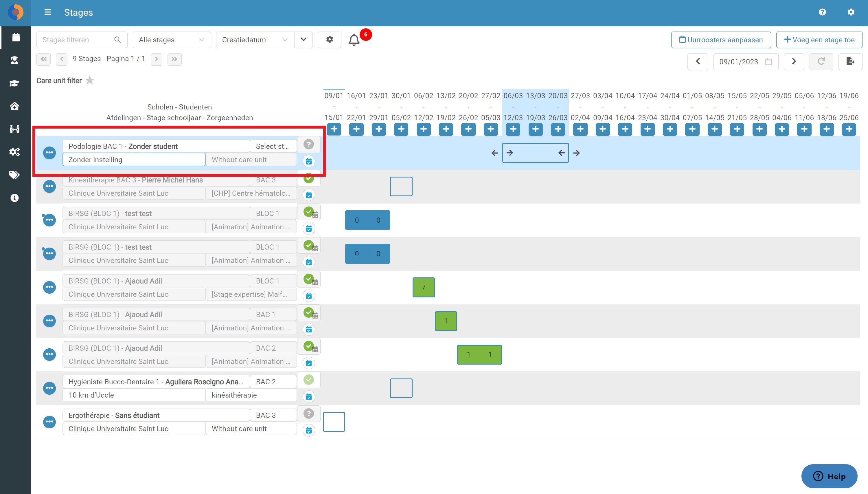
Task: Select the blue 0 0 block of first test test row
Action: [367, 220]
